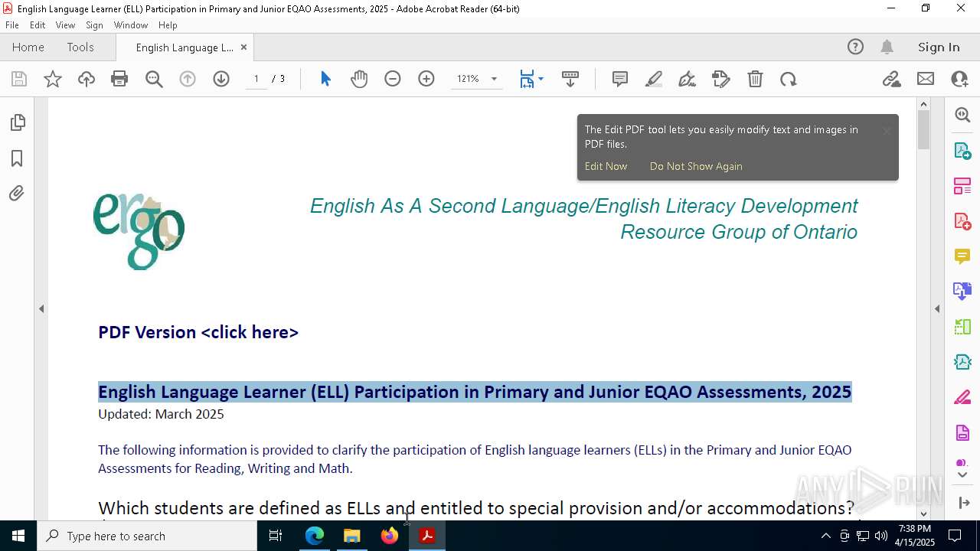980x551 pixels.
Task: Open the edit page pencil icon in toolbar
Action: [720, 79]
